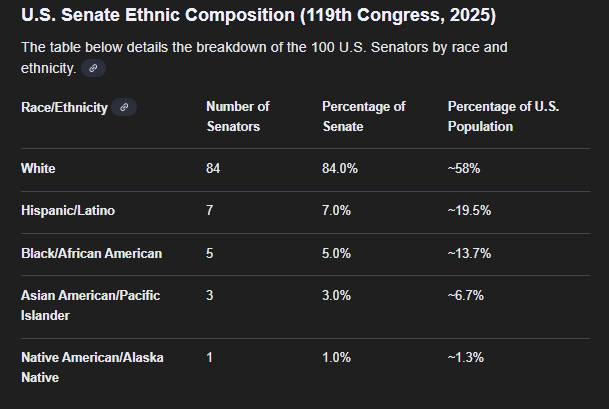This screenshot has width=609, height=409.
Task: Select the 84.0% Senate percentage cell
Action: [x=340, y=169]
